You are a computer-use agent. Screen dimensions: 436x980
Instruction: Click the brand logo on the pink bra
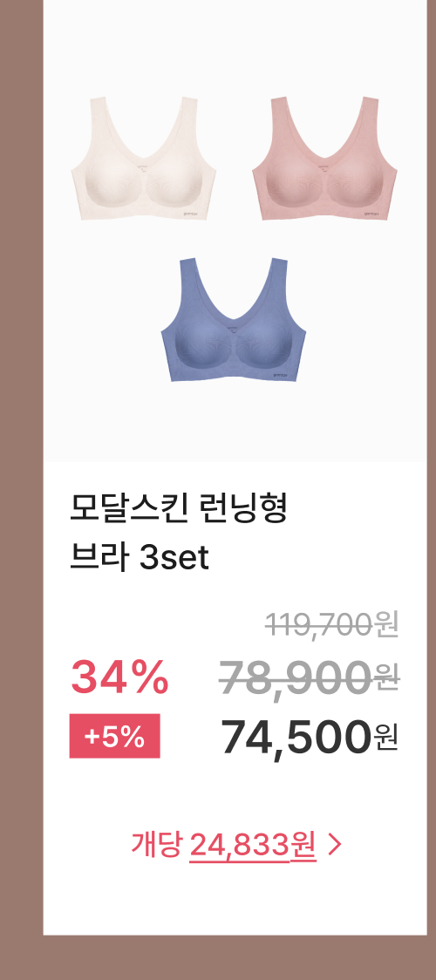click(x=371, y=214)
